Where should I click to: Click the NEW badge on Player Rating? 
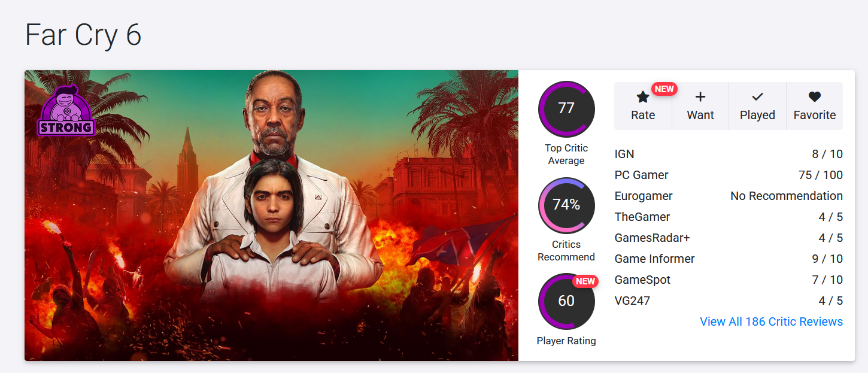pyautogui.click(x=585, y=281)
